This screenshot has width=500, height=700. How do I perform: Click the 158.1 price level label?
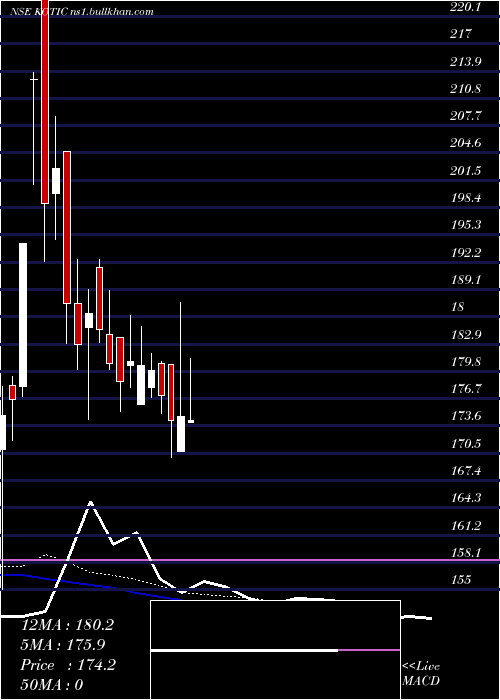click(x=465, y=553)
